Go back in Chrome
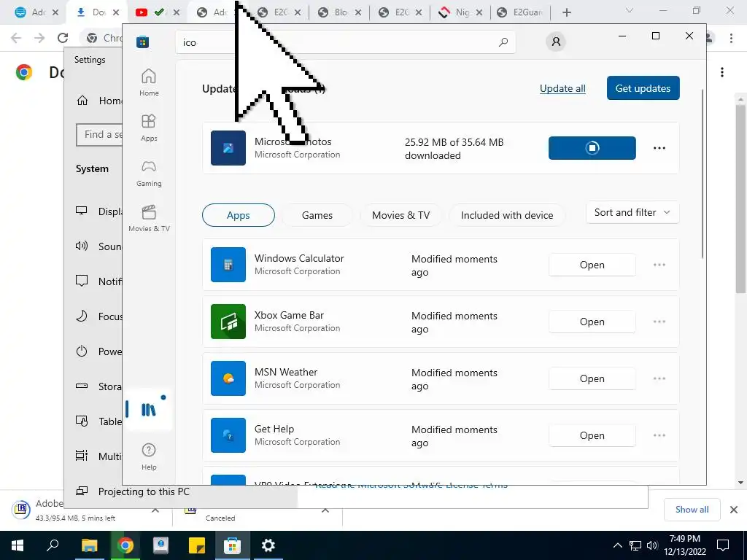The image size is (747, 560). point(16,38)
